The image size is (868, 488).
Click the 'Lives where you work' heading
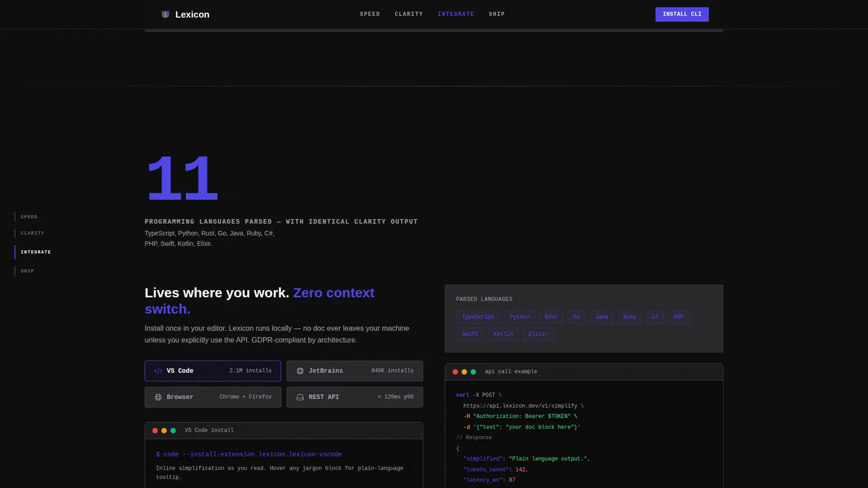pos(259,301)
